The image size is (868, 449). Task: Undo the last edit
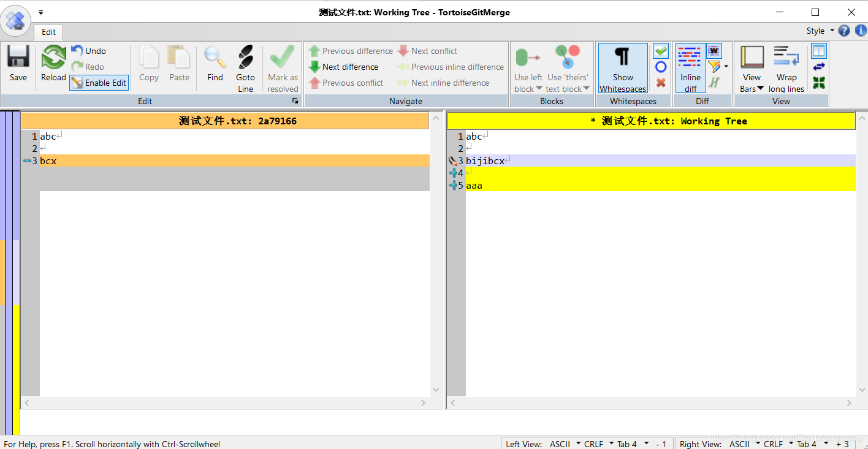(89, 51)
